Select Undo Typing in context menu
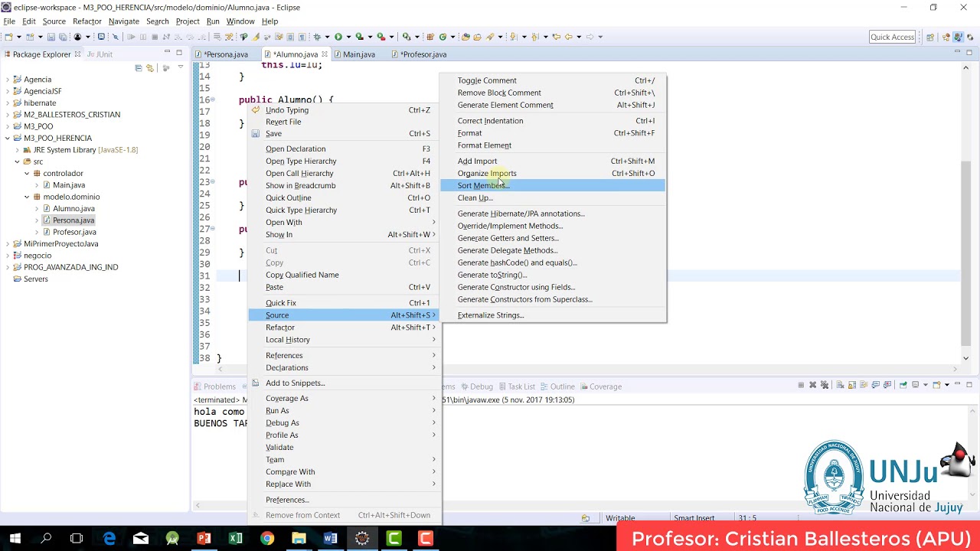Screen dimensions: 980x551 point(343,110)
